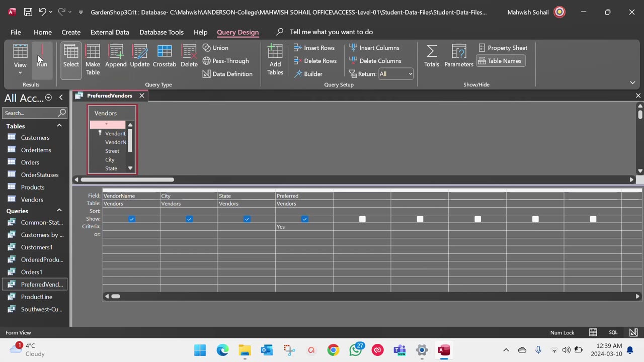Choose the Update query type
Image resolution: width=644 pixels, height=362 pixels.
click(x=140, y=56)
